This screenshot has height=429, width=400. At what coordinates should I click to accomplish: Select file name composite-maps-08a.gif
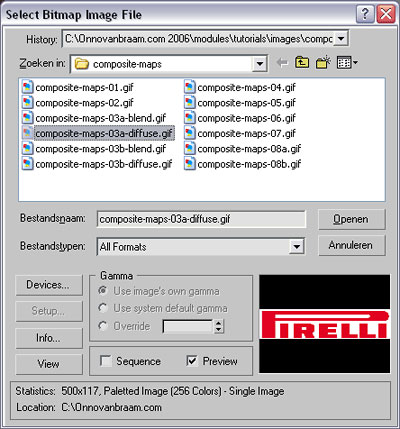pyautogui.click(x=249, y=149)
